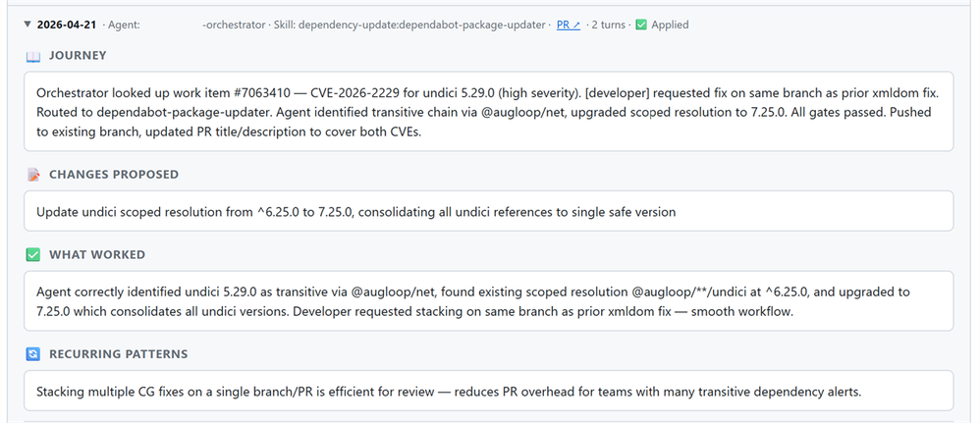Click the WHAT WORKED heading
This screenshot has width=980, height=423.
[x=97, y=255]
